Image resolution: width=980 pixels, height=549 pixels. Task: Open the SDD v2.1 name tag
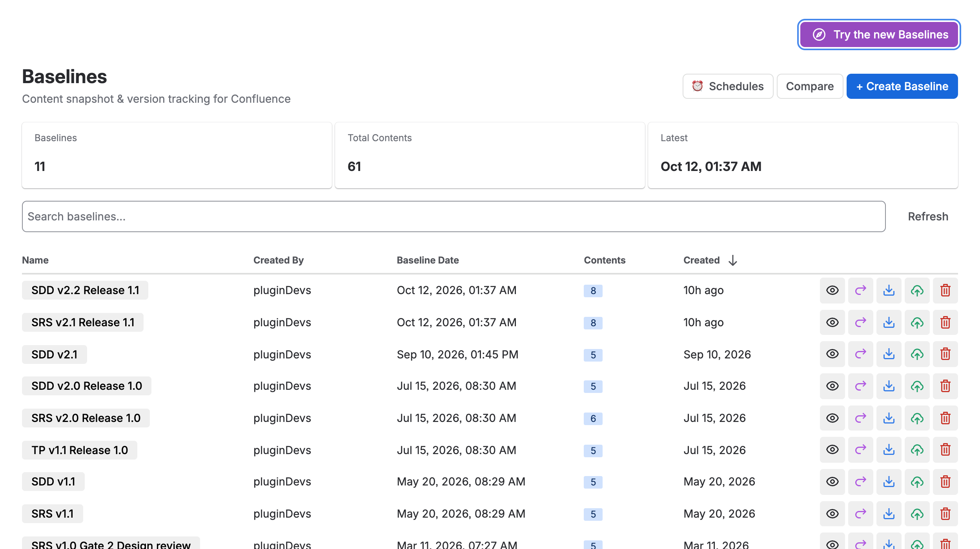55,354
